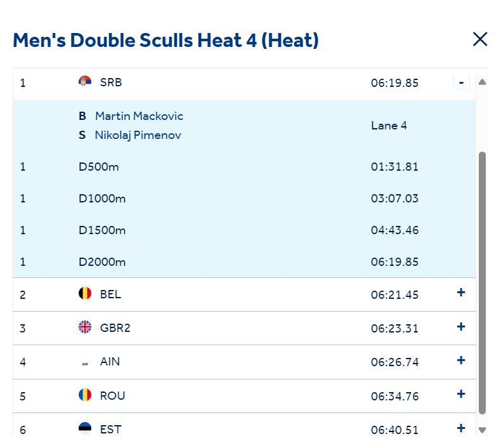Expand the GBR2 result row

click(x=461, y=327)
